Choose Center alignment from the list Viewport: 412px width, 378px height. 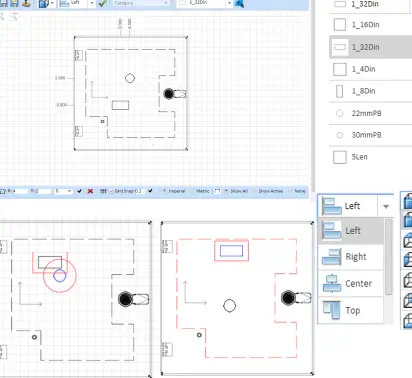[351, 284]
